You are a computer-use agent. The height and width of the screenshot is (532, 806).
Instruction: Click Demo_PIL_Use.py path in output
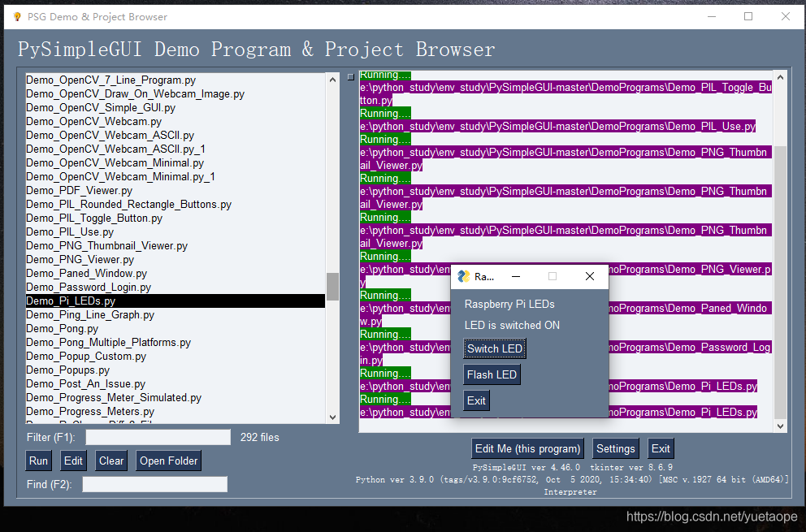coord(557,127)
